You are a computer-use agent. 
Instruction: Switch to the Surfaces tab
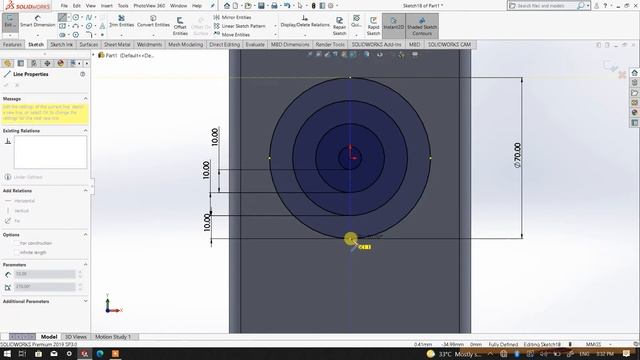(89, 44)
